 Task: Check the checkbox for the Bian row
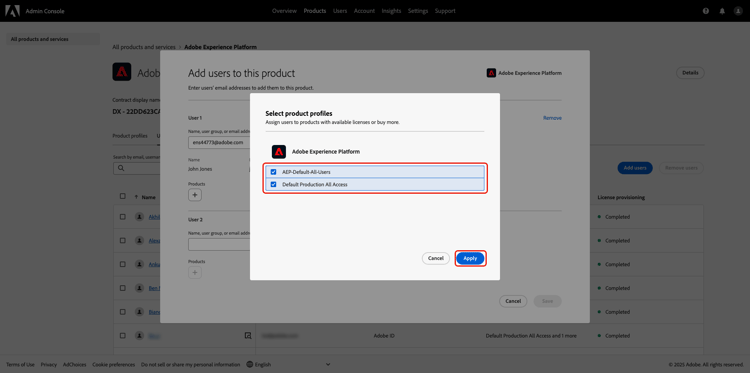(x=123, y=312)
